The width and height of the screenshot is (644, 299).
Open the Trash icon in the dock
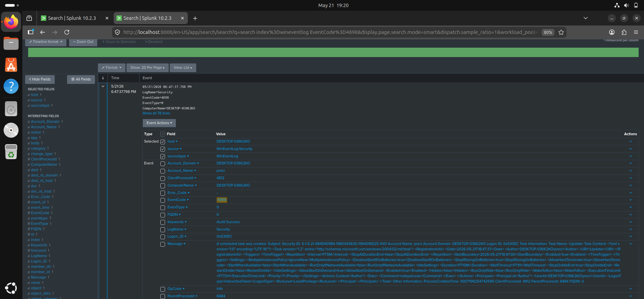tap(11, 152)
